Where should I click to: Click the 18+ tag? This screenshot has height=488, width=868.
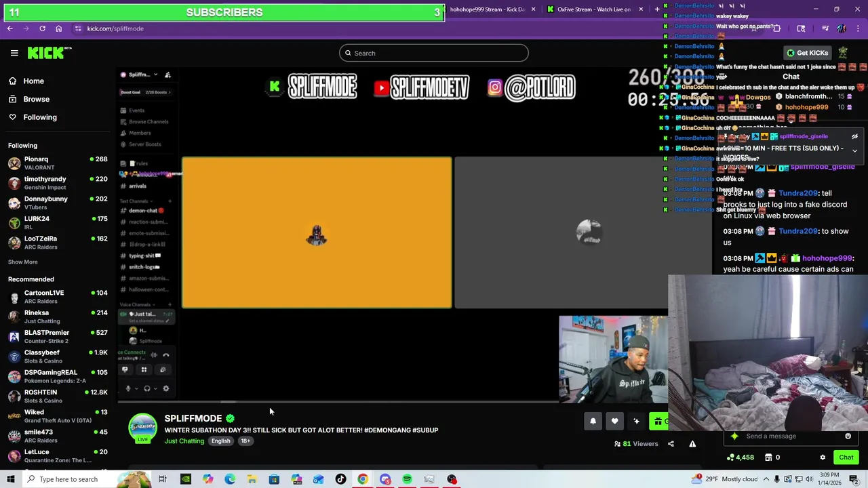(x=245, y=441)
